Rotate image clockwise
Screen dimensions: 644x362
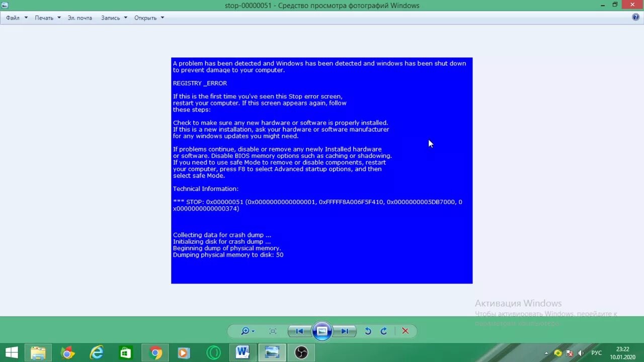pos(384,331)
